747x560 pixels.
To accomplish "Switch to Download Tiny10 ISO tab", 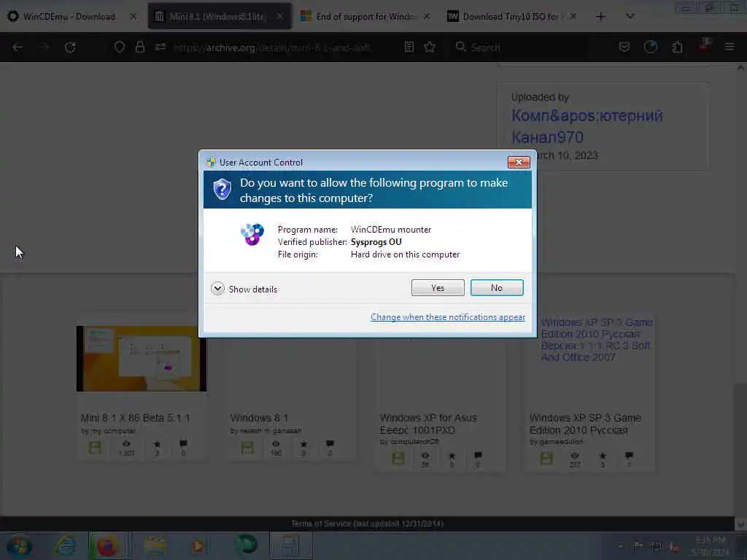I will [513, 17].
